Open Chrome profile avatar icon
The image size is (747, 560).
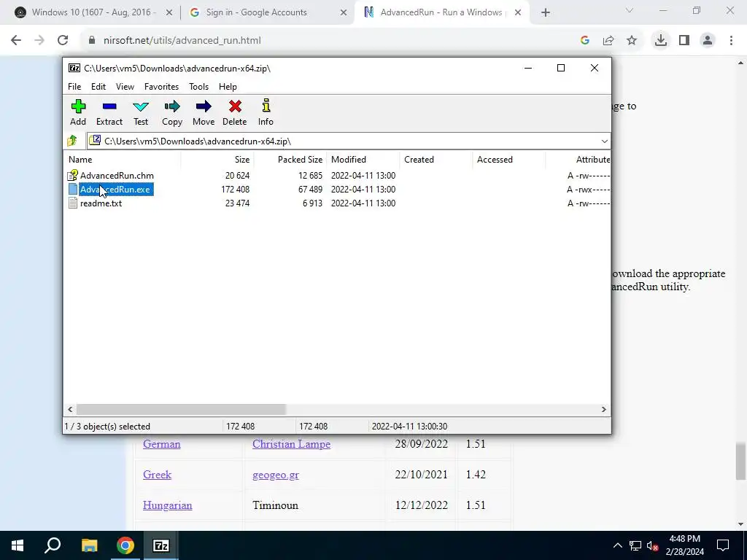pos(708,41)
